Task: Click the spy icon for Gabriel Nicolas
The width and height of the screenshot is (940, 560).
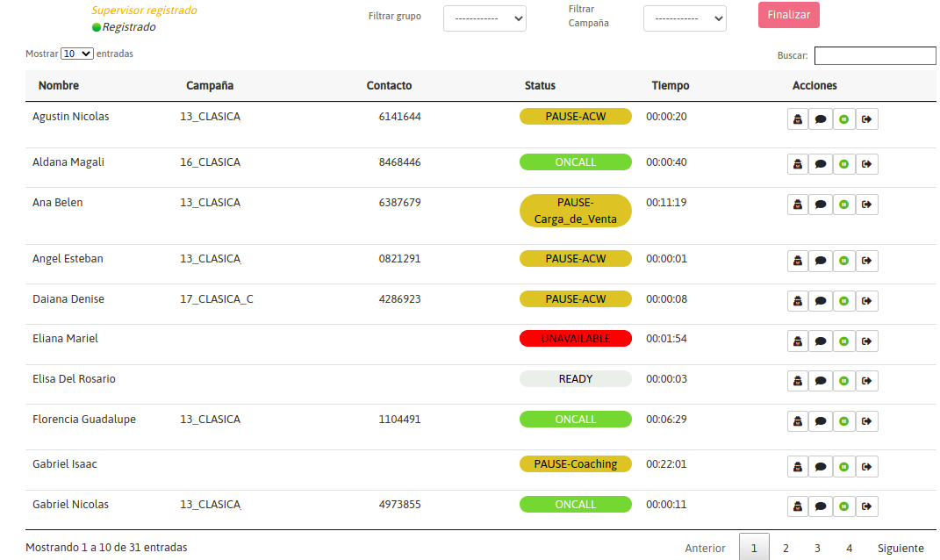Action: (797, 506)
